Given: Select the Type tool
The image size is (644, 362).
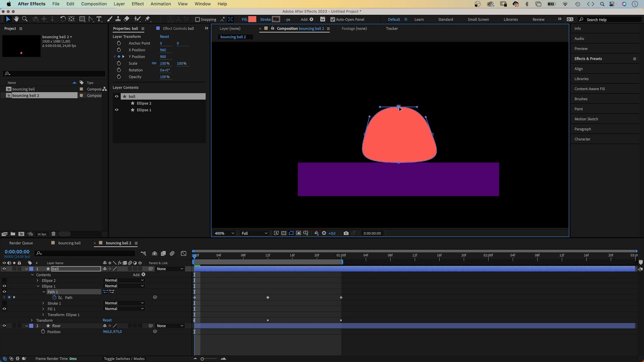Looking at the screenshot, I should [99, 19].
